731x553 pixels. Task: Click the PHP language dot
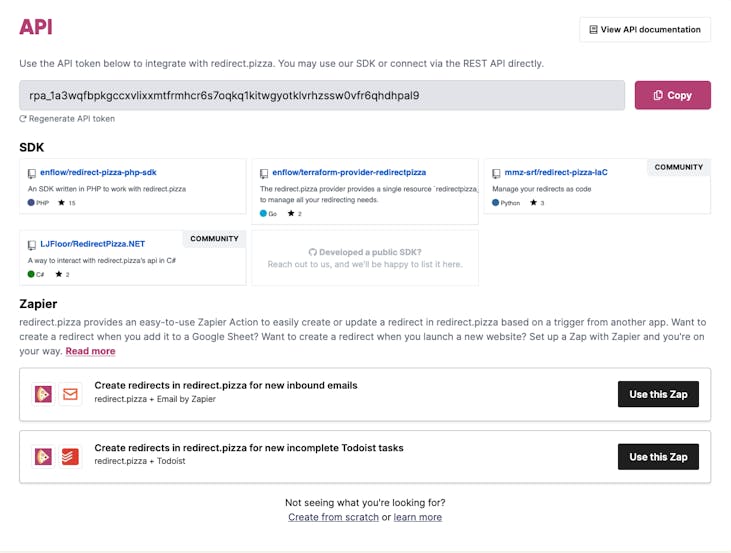coord(31,202)
